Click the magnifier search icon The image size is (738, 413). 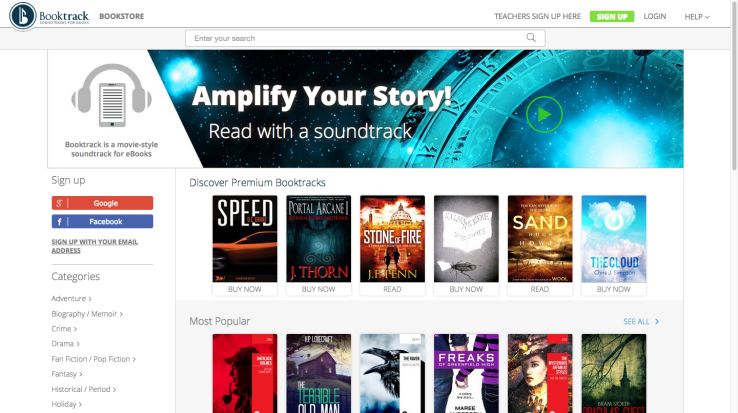[531, 38]
